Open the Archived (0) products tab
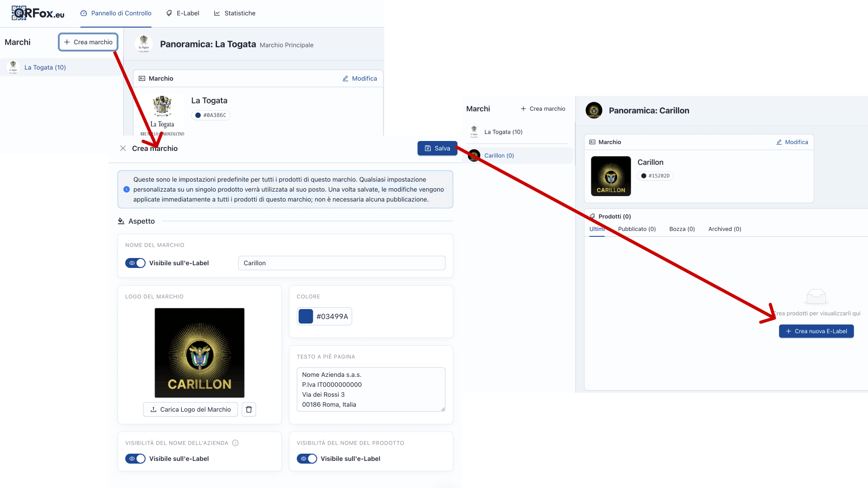 click(x=724, y=229)
